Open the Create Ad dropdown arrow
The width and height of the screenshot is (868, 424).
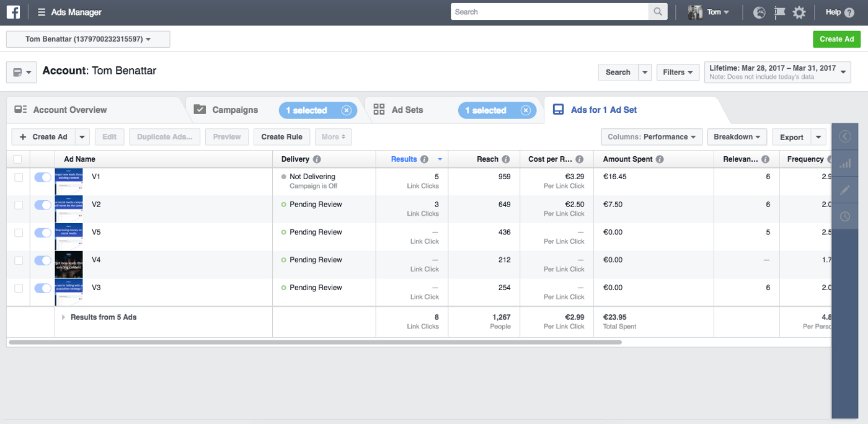click(x=82, y=137)
